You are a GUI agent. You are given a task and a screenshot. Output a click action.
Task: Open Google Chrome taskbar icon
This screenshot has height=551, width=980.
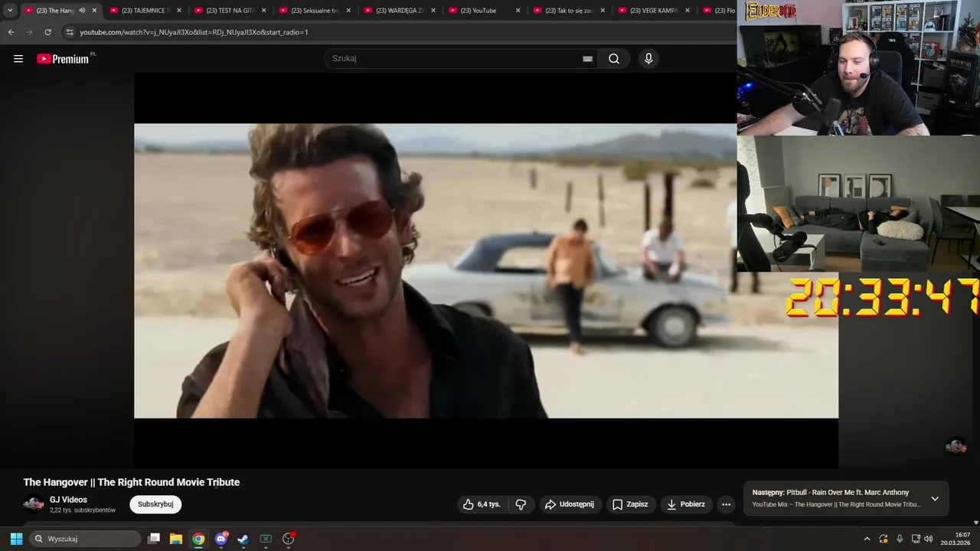pyautogui.click(x=198, y=539)
